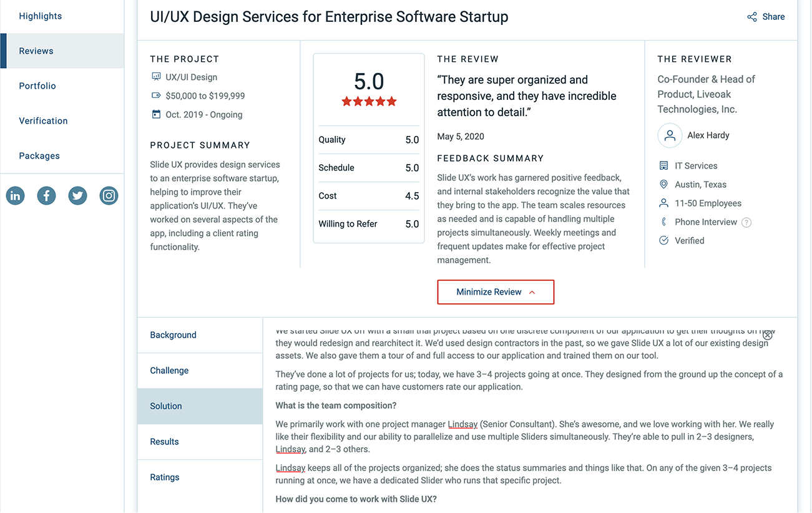Screen dimensions: 812x513
Task: Click 'What is the team composition?' question
Action: tap(336, 406)
